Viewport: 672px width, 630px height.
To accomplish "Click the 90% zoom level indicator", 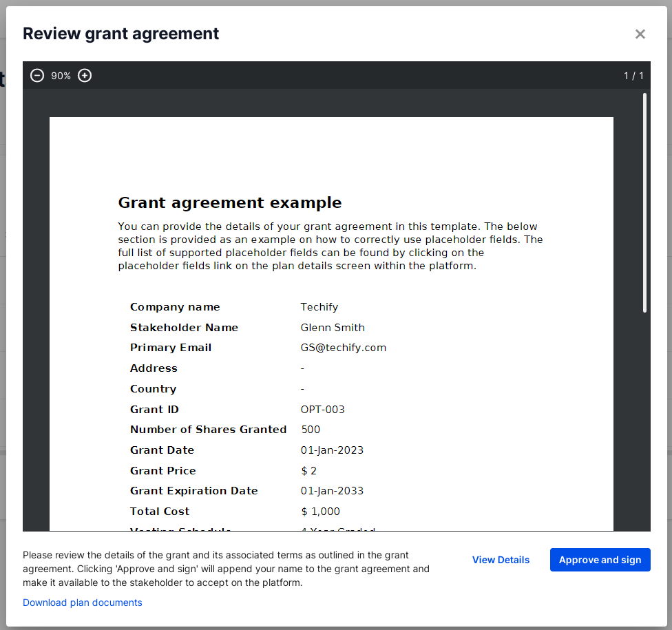I will point(61,76).
